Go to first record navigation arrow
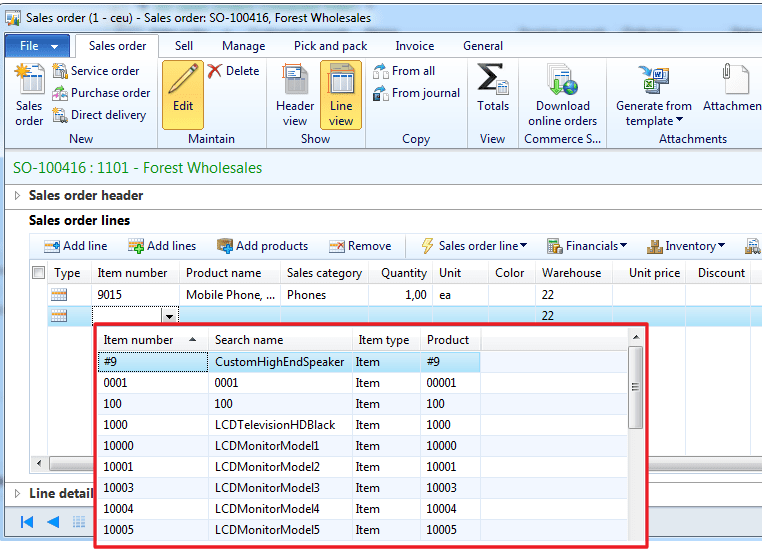762x550 pixels. point(27,522)
